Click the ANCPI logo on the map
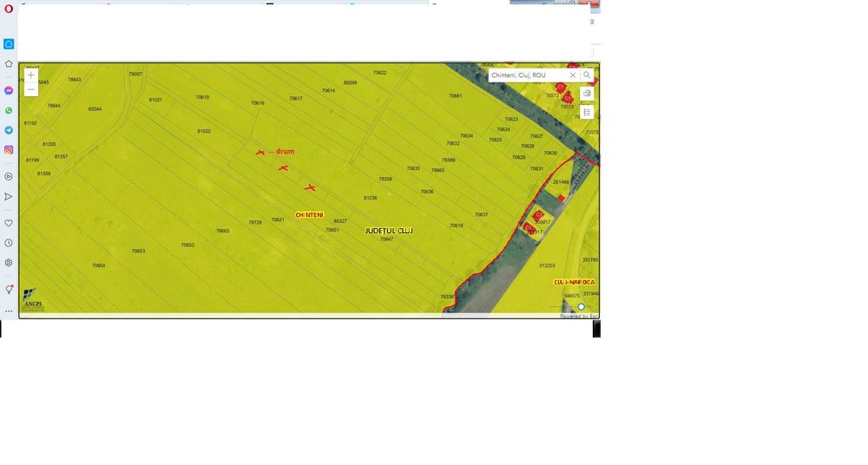 pyautogui.click(x=33, y=299)
